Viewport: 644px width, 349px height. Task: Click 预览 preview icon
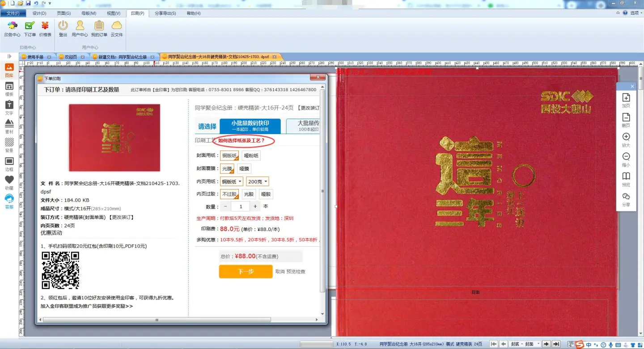click(626, 180)
